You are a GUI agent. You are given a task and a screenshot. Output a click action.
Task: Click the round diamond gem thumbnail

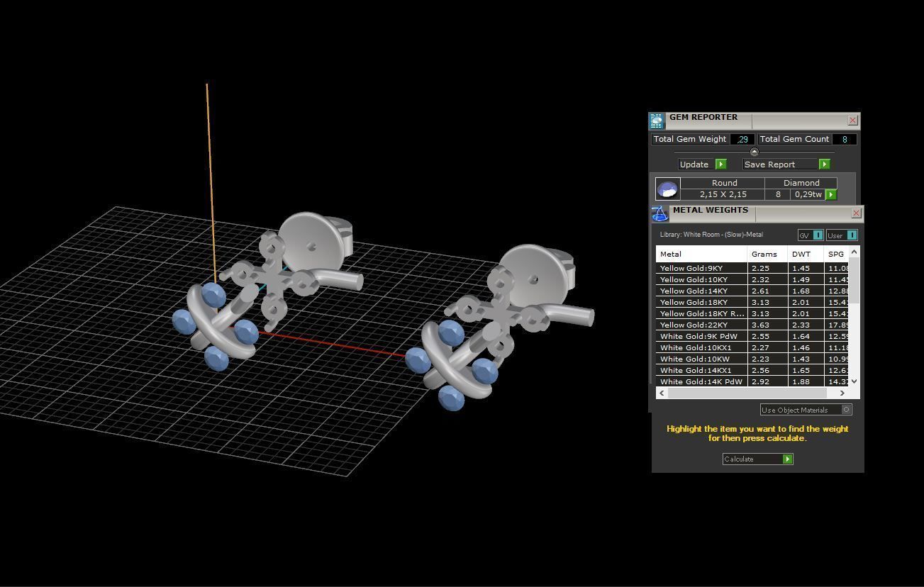[x=667, y=189]
